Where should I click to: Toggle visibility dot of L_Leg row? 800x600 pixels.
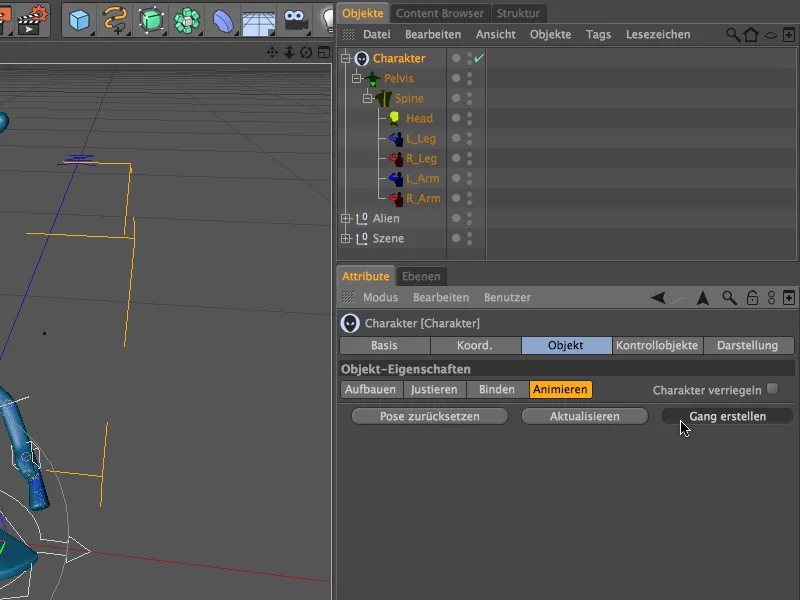456,138
